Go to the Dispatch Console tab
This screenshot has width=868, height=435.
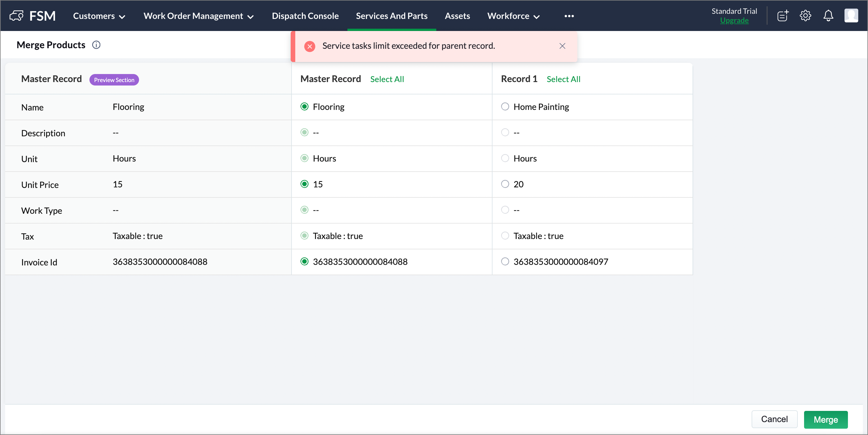(x=305, y=16)
